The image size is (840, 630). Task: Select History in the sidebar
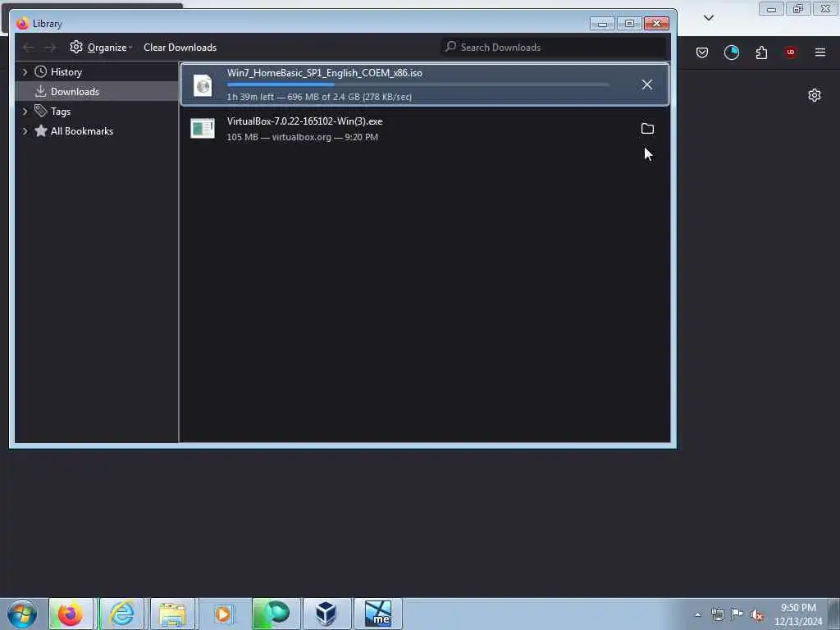coord(66,72)
